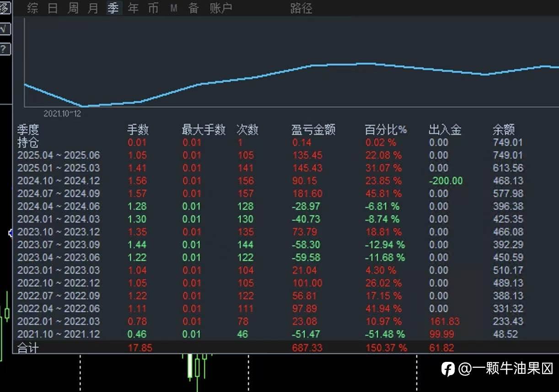
Task: Click the 2021.10~12 chart date marker
Action: click(62, 114)
